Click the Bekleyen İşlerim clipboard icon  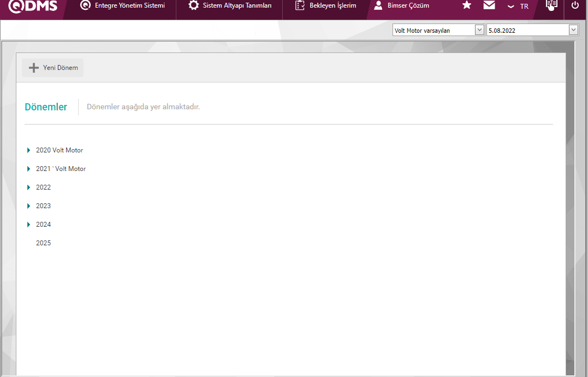(300, 5)
